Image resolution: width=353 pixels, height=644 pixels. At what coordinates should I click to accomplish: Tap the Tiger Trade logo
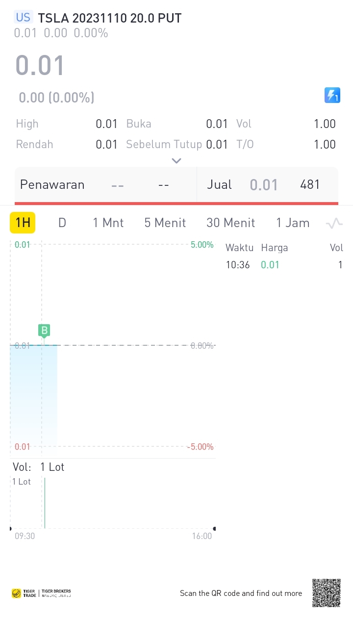coord(42,593)
